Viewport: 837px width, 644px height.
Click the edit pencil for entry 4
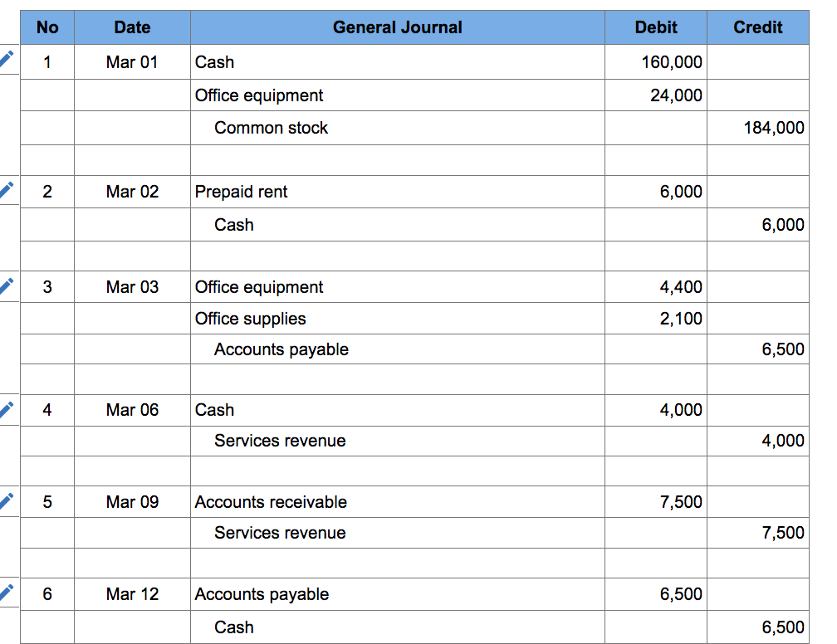(6, 409)
